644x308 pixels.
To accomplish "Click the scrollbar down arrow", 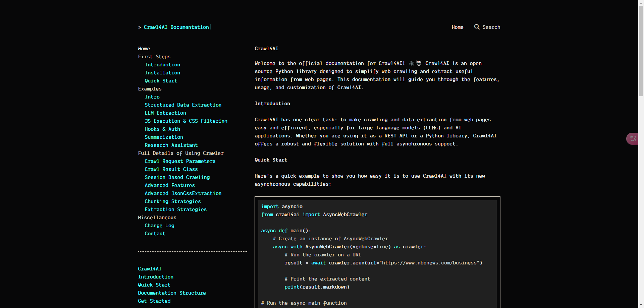I will click(x=641, y=305).
